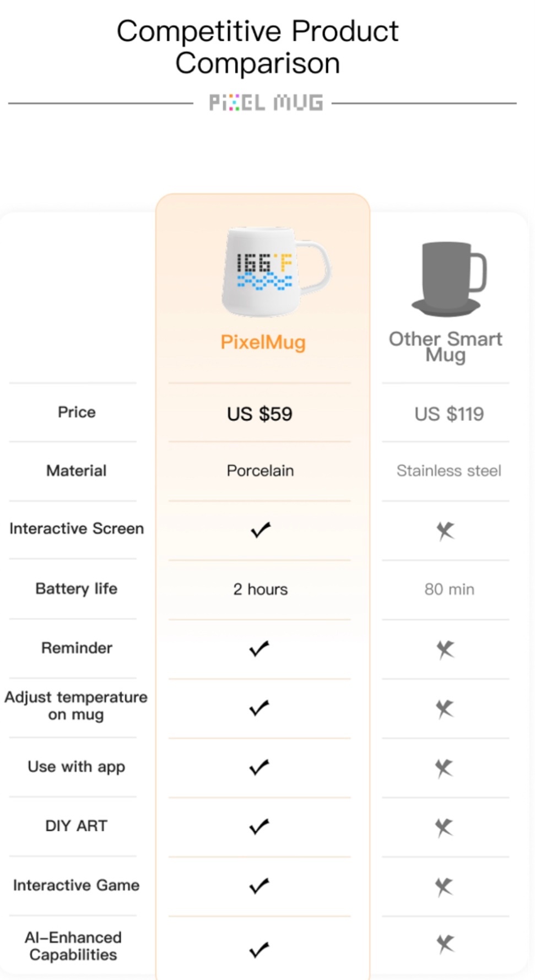Image resolution: width=535 pixels, height=980 pixels.
Task: Click the Battery life row label
Action: coord(77,588)
